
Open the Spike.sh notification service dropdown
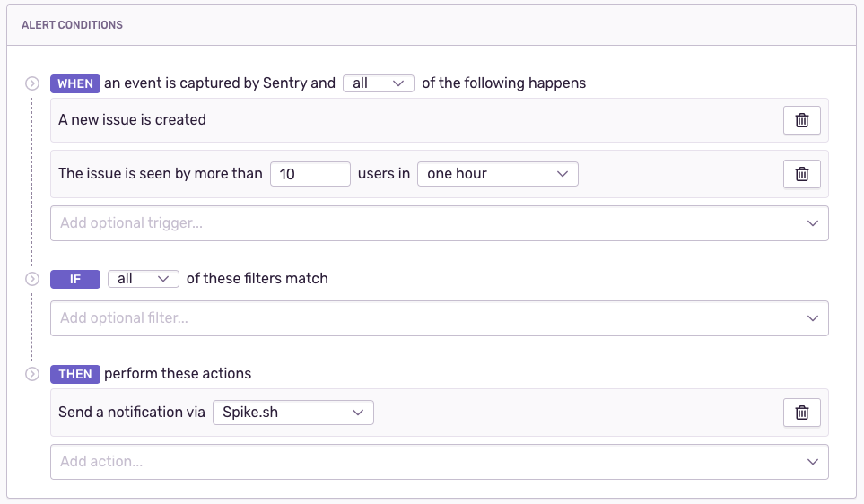[x=292, y=413]
